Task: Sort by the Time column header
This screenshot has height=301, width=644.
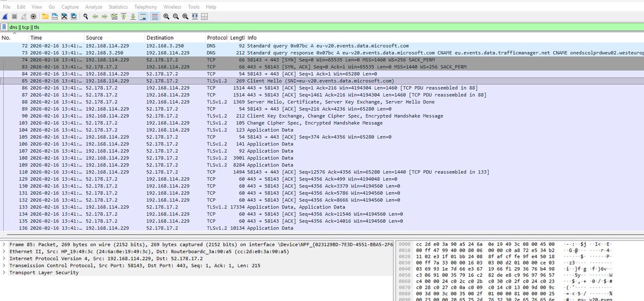Action: 56,38
